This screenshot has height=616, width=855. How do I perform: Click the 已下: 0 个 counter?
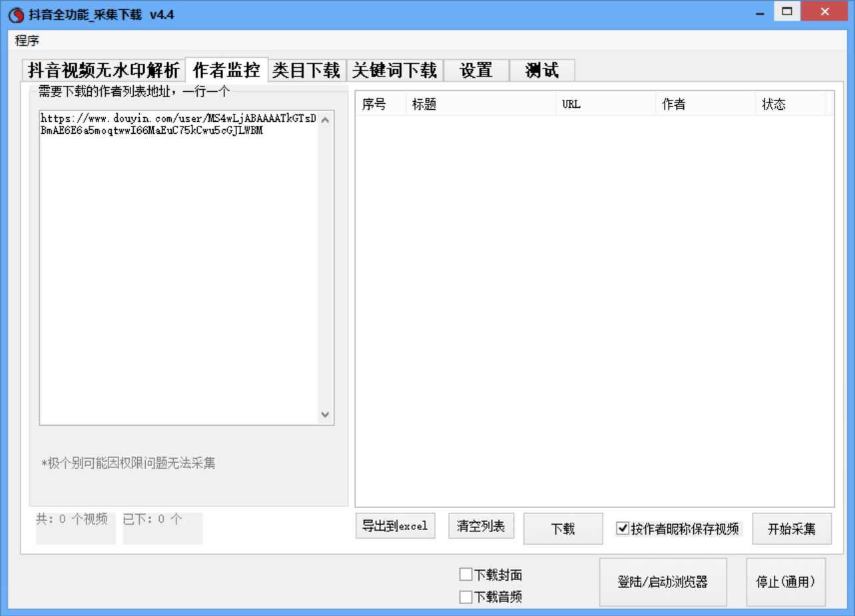coord(152,519)
